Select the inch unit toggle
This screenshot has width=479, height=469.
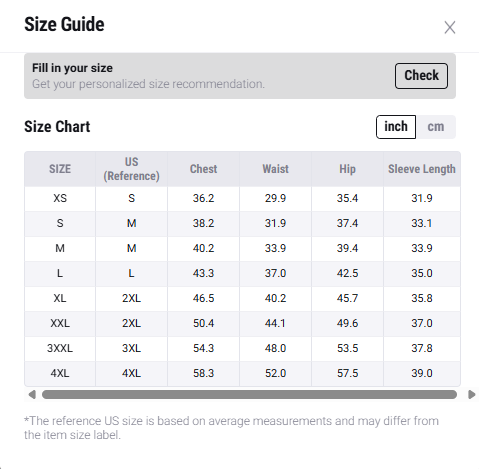click(x=396, y=127)
